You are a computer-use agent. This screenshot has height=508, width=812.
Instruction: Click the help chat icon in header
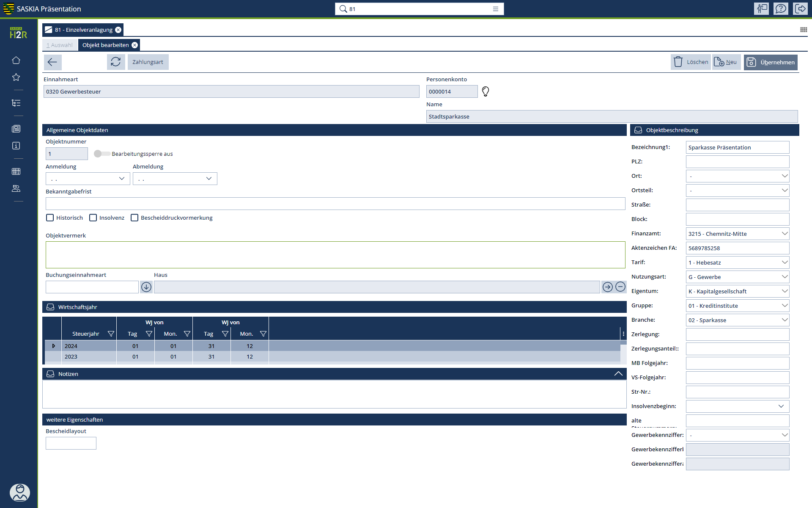tap(781, 9)
